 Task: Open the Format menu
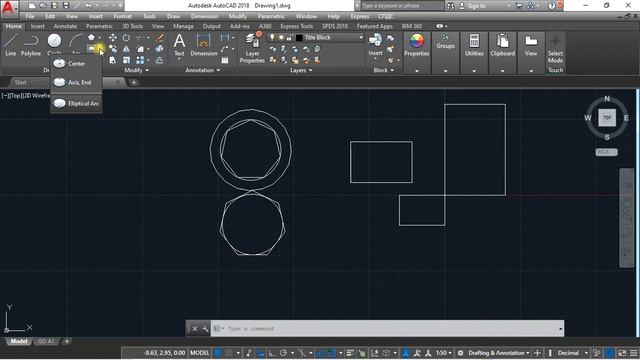tap(122, 16)
